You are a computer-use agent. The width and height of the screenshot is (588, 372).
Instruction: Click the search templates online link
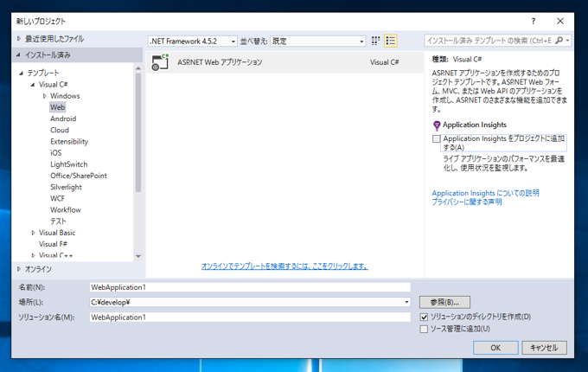pyautogui.click(x=284, y=266)
